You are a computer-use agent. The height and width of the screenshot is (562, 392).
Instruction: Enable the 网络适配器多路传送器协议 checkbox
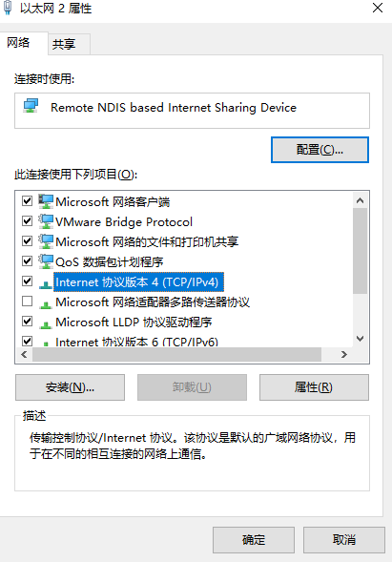click(28, 302)
